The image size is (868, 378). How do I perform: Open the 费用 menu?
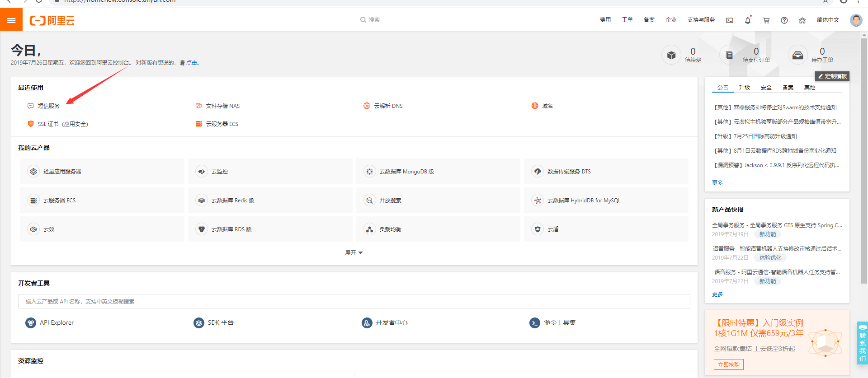coord(605,20)
